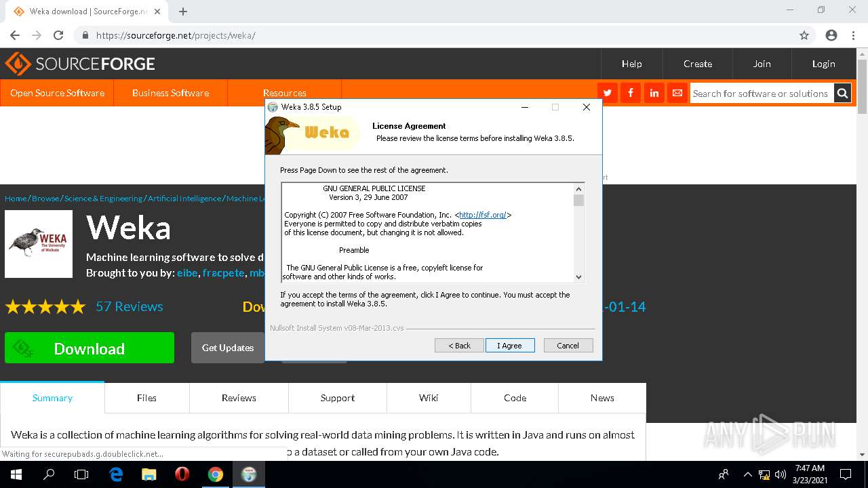Click the search for software field
The height and width of the screenshot is (488, 868).
click(x=761, y=94)
